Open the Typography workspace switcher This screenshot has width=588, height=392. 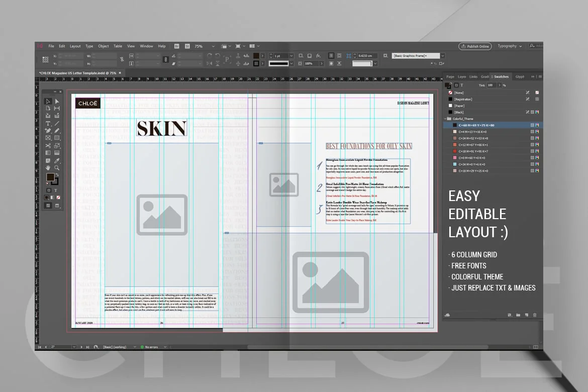(509, 46)
